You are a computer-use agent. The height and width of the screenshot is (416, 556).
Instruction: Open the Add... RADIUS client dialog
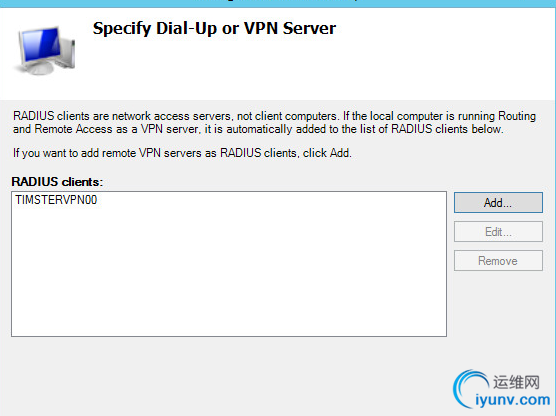click(498, 203)
